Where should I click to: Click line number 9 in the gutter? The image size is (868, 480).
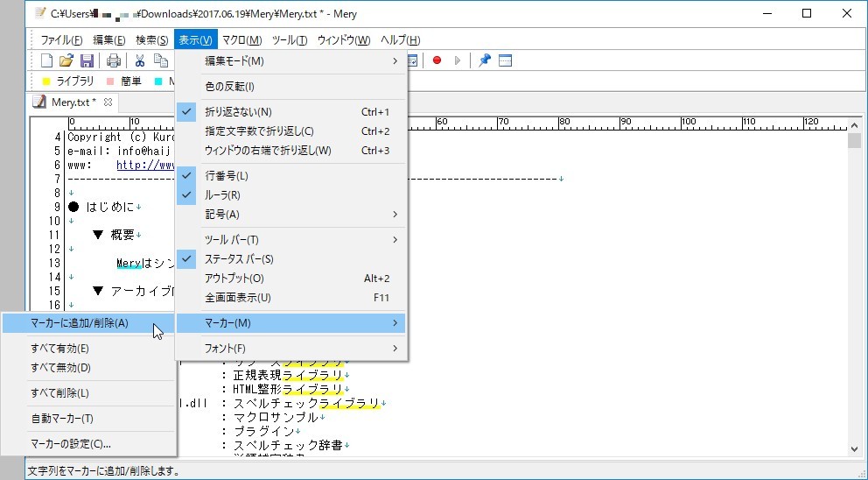tap(57, 207)
